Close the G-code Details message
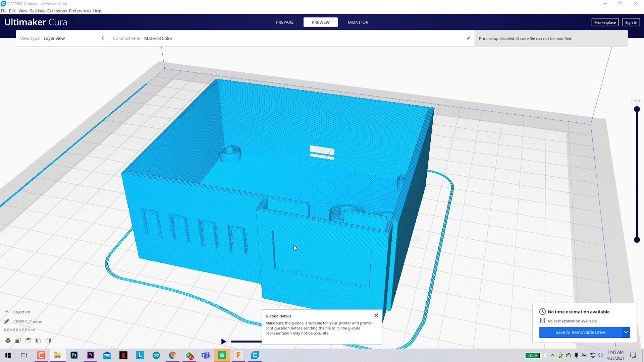The image size is (644, 362). 376,315
